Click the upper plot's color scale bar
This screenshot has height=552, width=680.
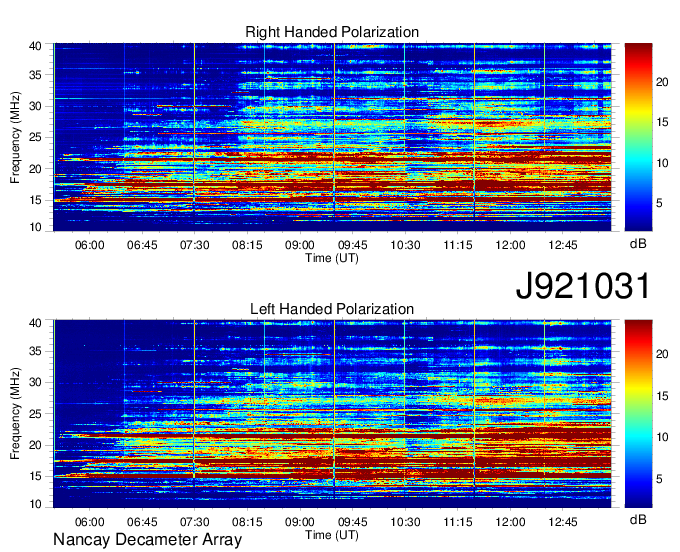pyautogui.click(x=638, y=137)
